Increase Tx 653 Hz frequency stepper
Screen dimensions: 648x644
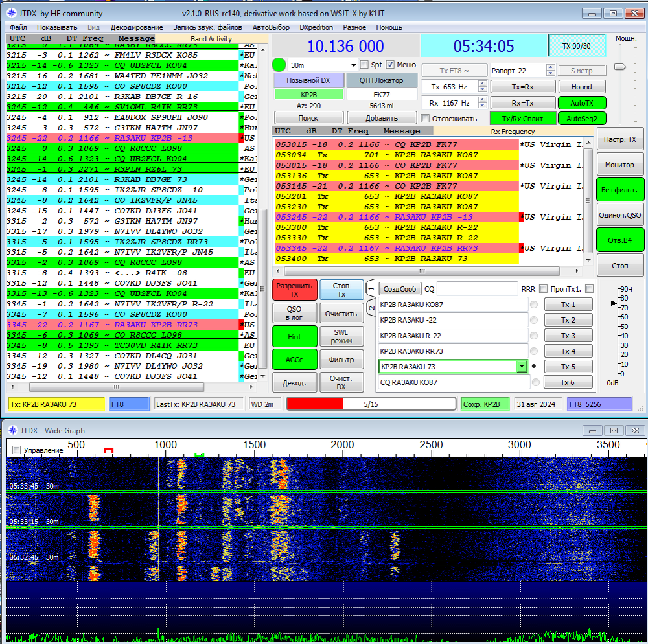482,84
